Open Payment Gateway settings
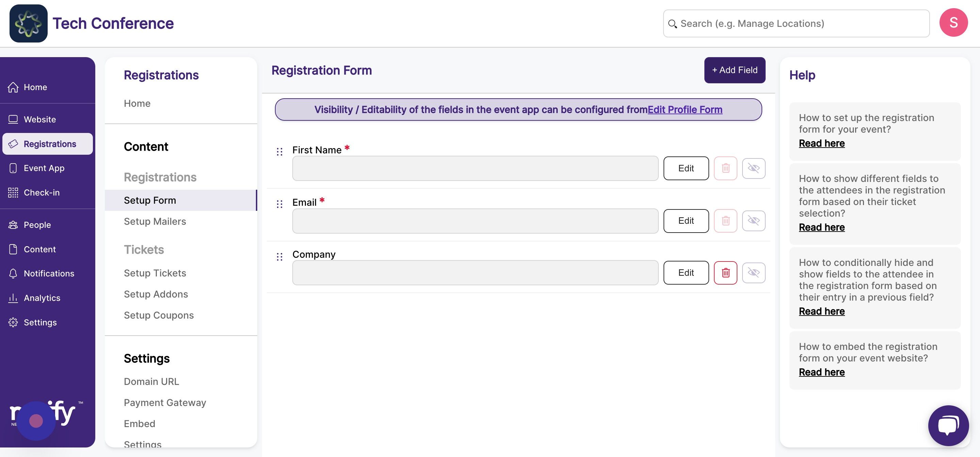Viewport: 980px width, 457px height. click(x=165, y=402)
